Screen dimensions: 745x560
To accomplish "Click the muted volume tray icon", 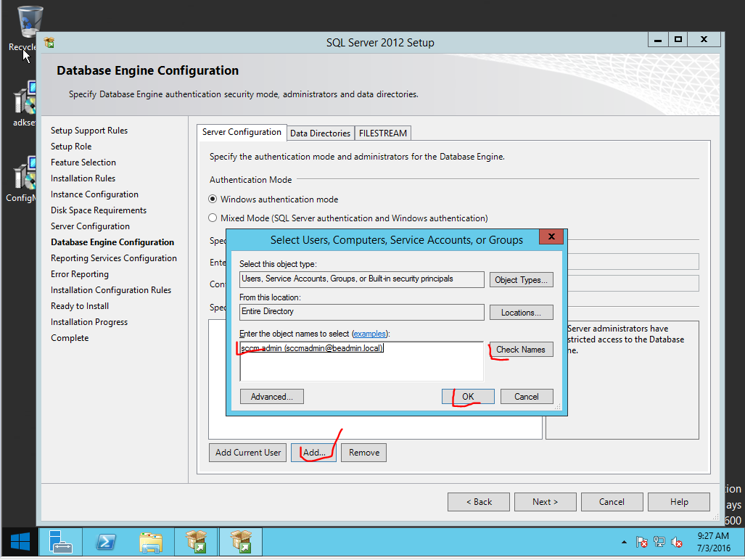I will (677, 542).
